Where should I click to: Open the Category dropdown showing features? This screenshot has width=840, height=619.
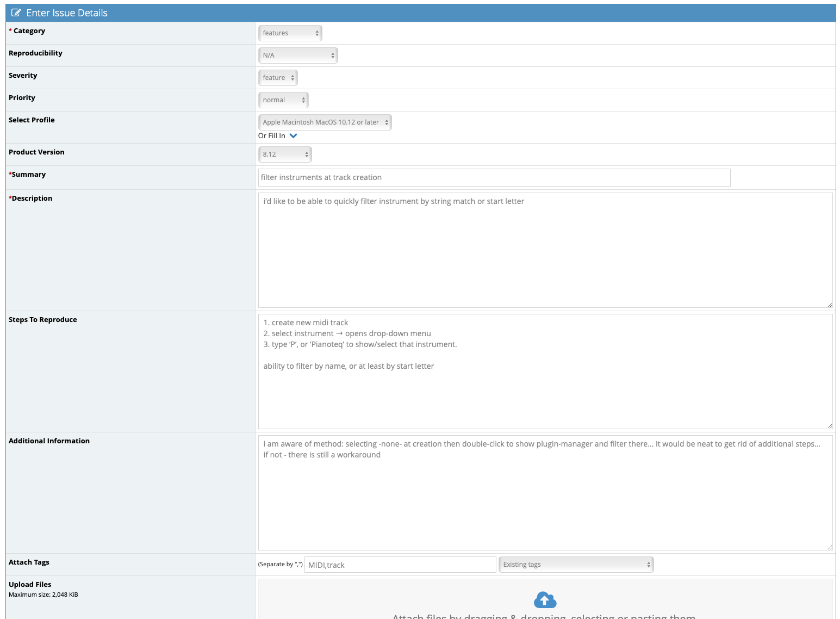pos(290,33)
